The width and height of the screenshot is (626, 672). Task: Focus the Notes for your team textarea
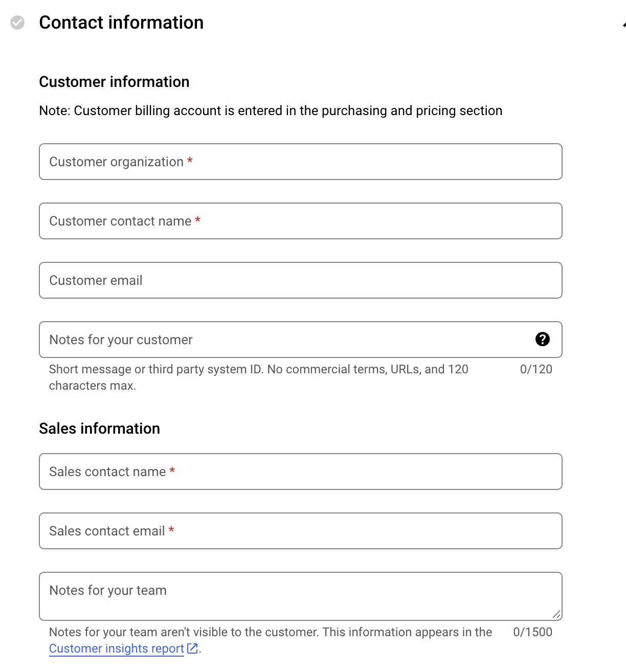[301, 596]
